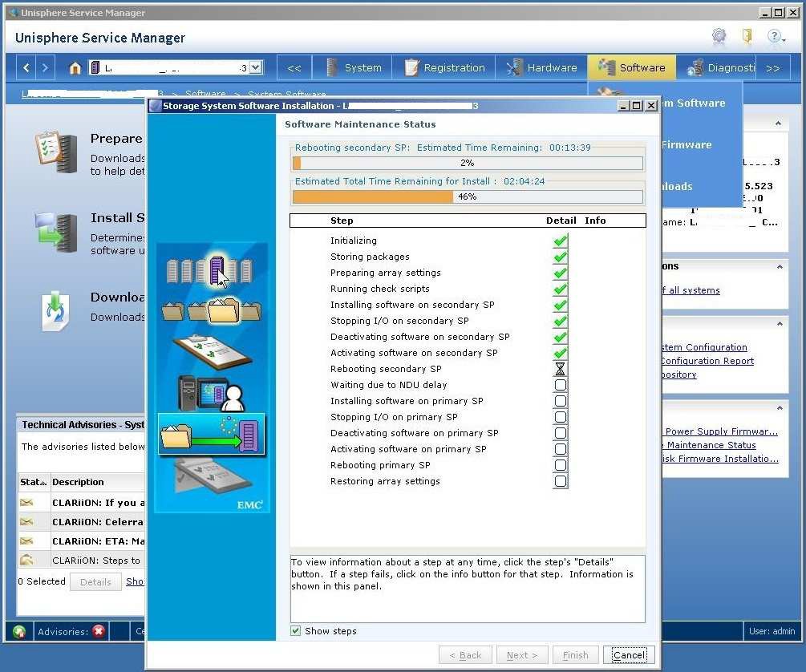Click the help question mark icon
Image resolution: width=806 pixels, height=672 pixels.
775,36
